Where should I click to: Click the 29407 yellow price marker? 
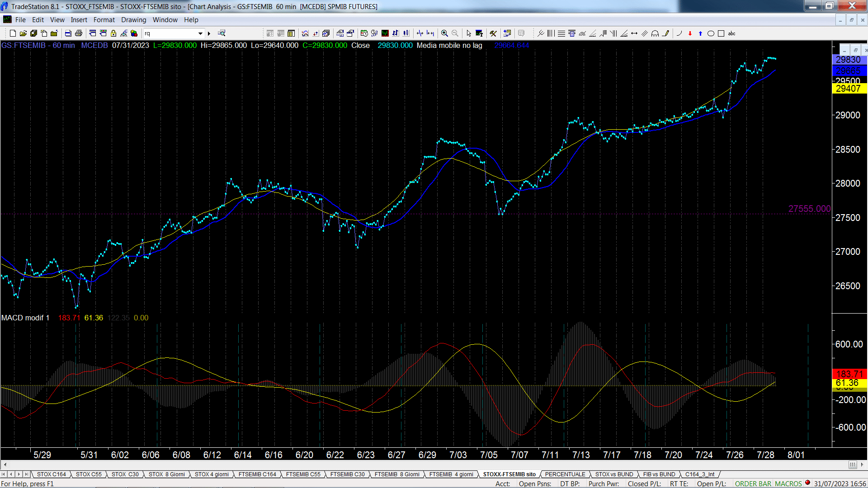tap(849, 89)
